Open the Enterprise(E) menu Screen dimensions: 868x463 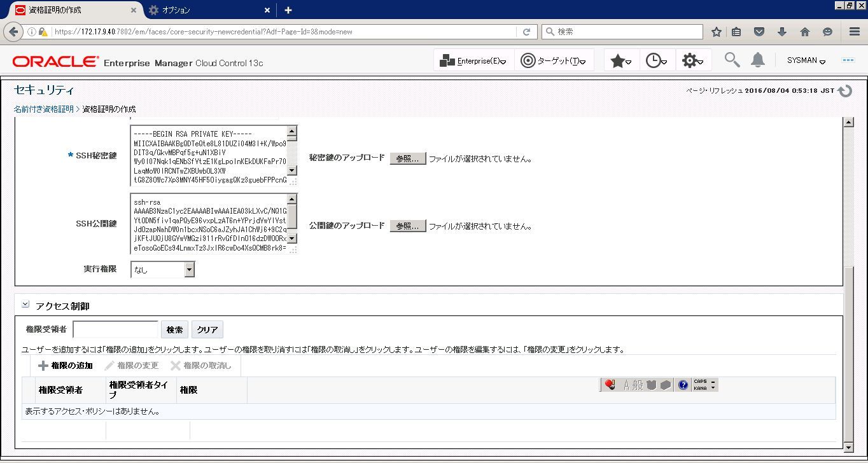point(473,61)
